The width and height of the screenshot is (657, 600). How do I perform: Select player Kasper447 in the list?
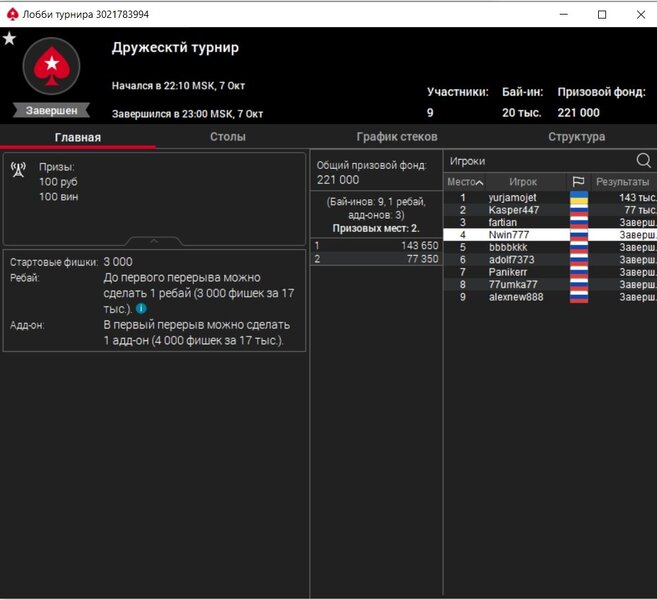pyautogui.click(x=513, y=210)
